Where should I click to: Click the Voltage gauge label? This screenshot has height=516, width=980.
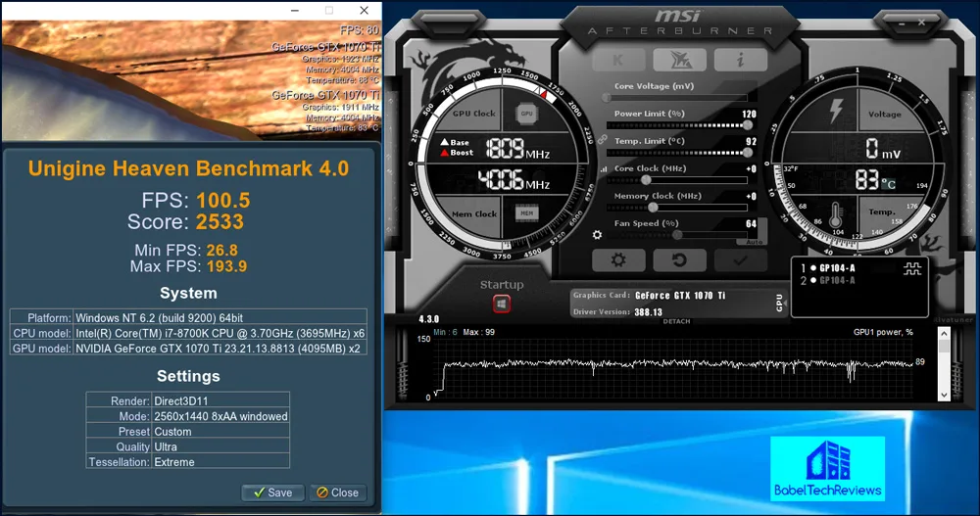click(x=884, y=115)
